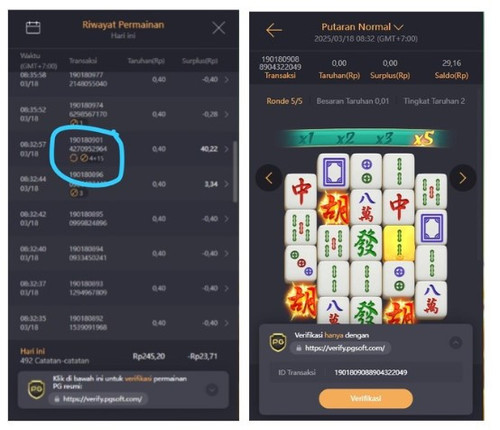Collapse the PG verification banner in history

(212, 389)
